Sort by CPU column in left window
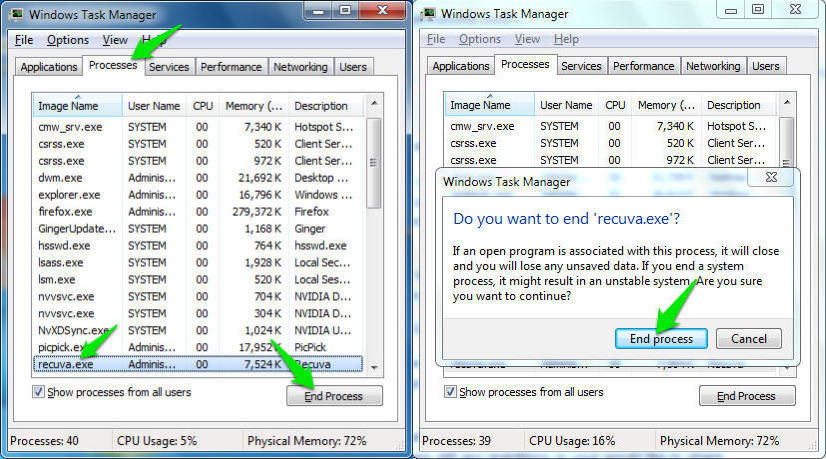The image size is (826, 459). pos(203,106)
